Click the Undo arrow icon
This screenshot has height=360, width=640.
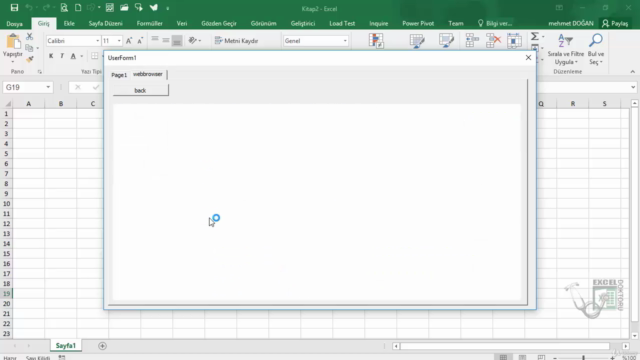click(29, 8)
